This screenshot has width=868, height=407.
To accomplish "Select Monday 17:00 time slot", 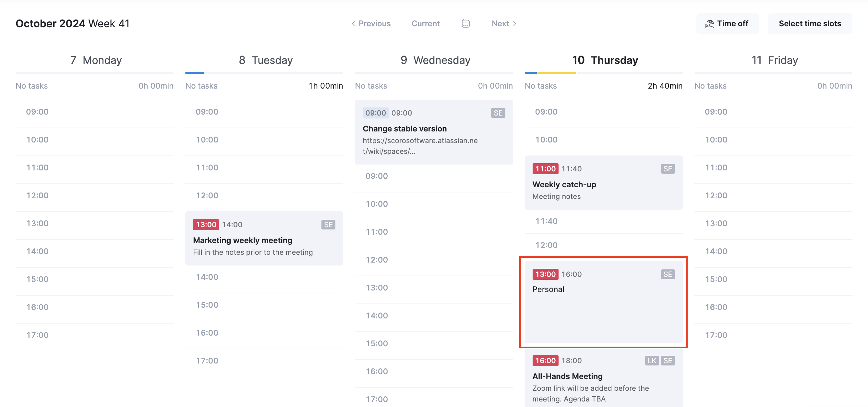I will pyautogui.click(x=94, y=335).
